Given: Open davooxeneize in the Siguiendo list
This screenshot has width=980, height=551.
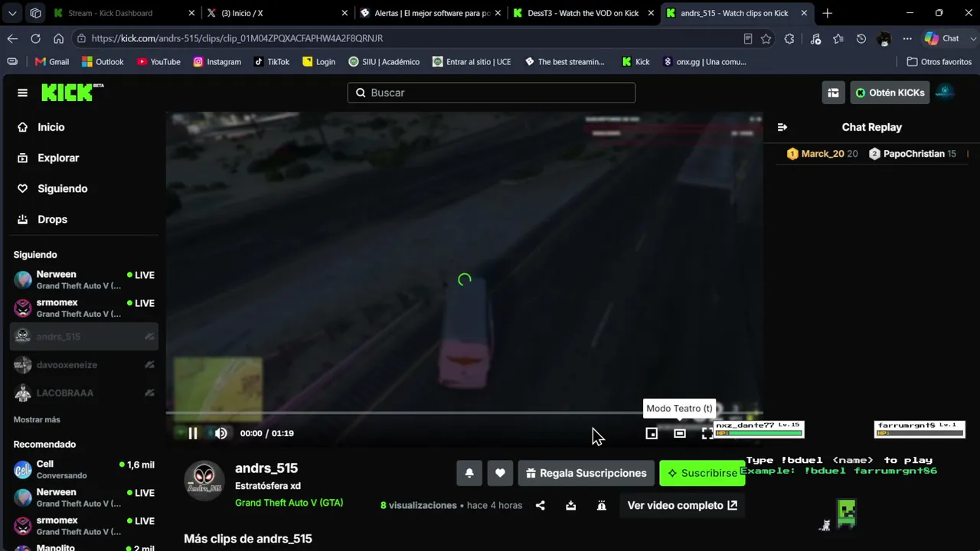Looking at the screenshot, I should [x=84, y=365].
